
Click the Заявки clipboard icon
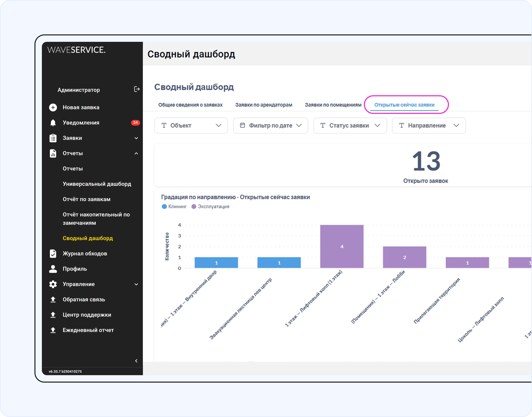coord(53,138)
